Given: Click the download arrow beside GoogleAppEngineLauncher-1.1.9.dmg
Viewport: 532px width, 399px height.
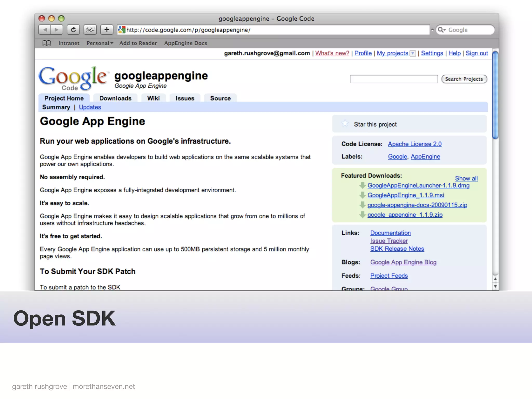Looking at the screenshot, I should click(362, 185).
